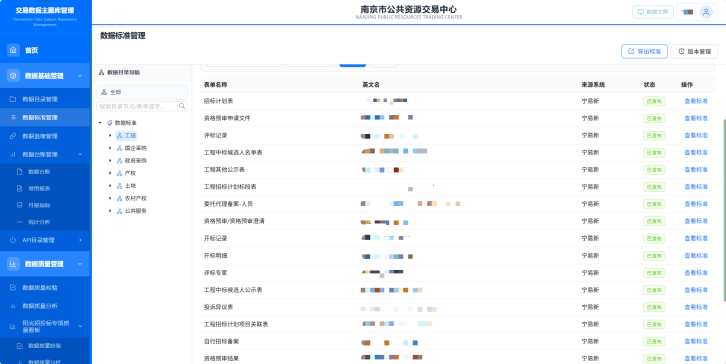Click the node icon beside 工程
Image resolution: width=726 pixels, height=364 pixels.
pyautogui.click(x=119, y=136)
